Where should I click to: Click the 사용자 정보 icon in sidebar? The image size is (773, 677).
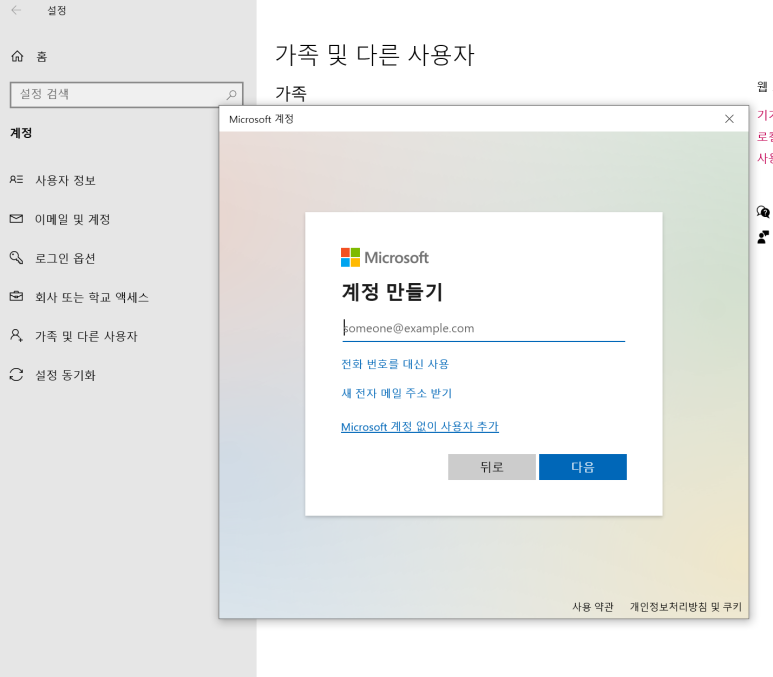16,179
